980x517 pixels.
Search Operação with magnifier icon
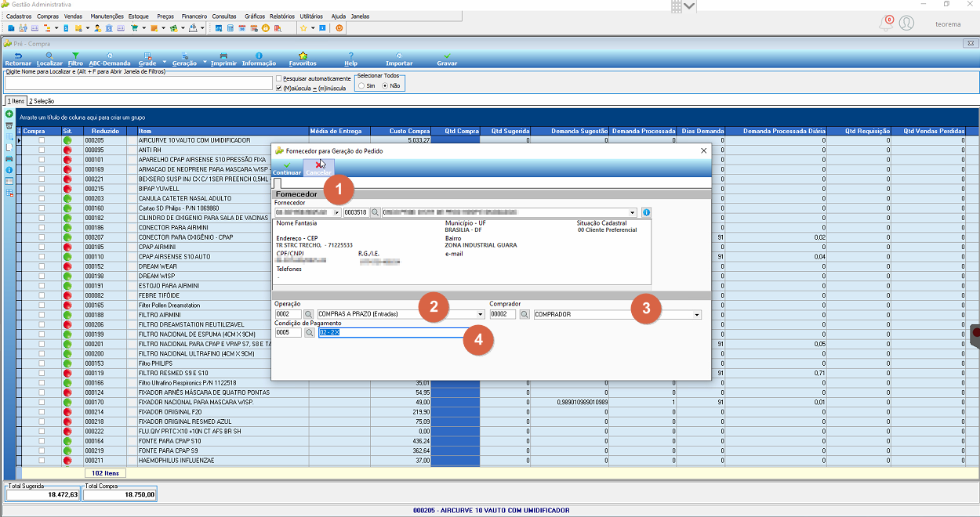click(309, 314)
